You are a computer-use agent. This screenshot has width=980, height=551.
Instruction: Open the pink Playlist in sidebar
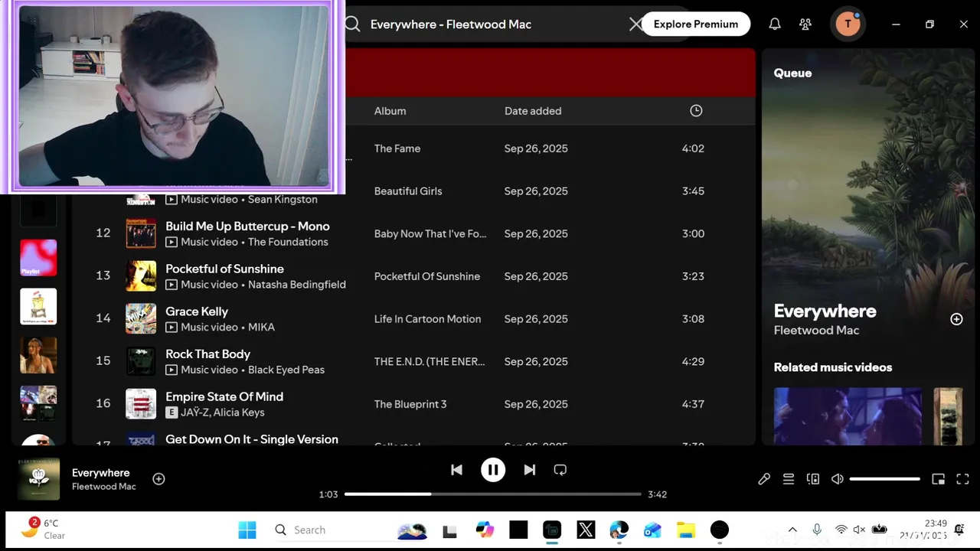(38, 258)
